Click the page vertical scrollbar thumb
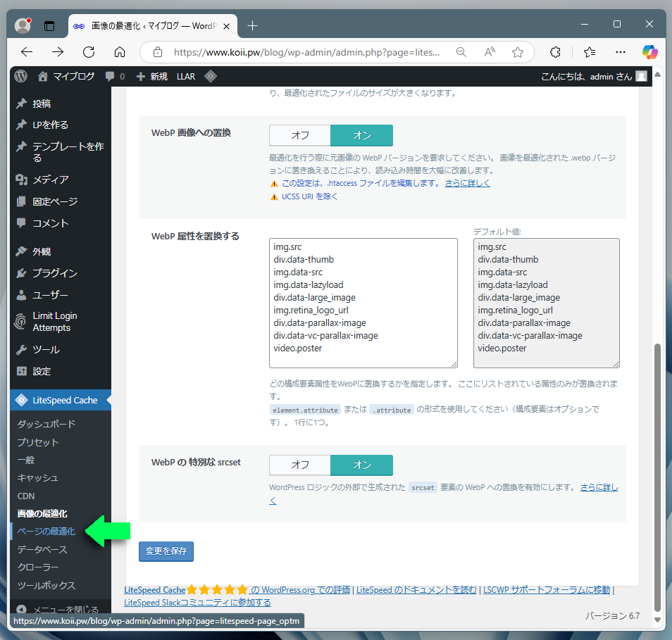The image size is (672, 640). [658, 477]
